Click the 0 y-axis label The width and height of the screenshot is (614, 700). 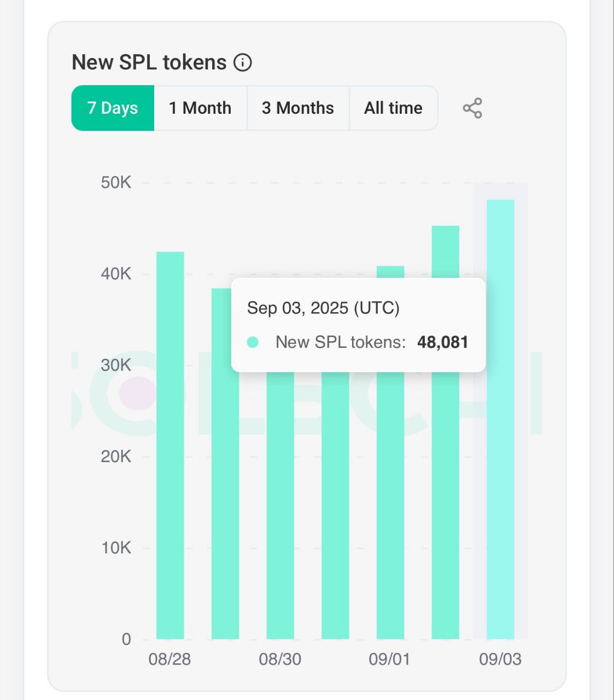(126, 639)
